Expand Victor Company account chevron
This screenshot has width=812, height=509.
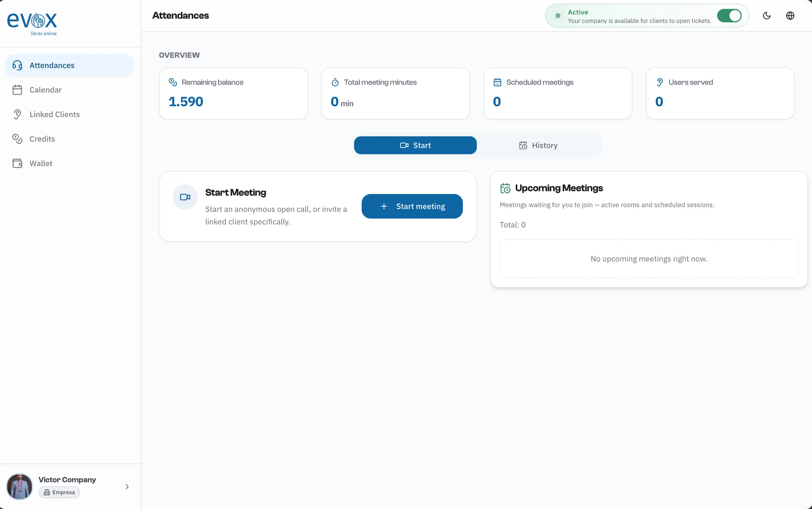pos(127,487)
